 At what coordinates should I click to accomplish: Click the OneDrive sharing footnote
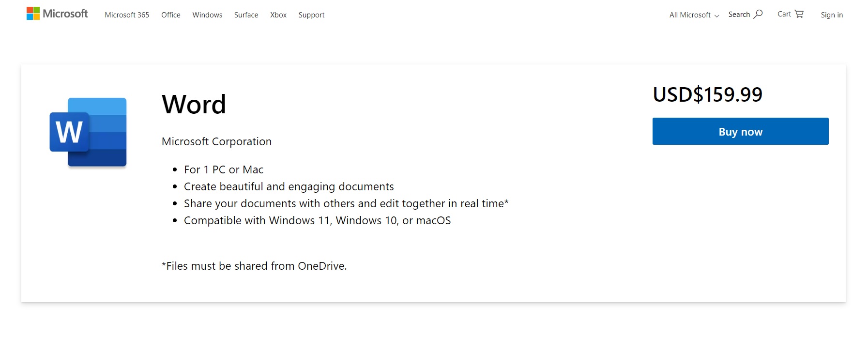pyautogui.click(x=254, y=266)
